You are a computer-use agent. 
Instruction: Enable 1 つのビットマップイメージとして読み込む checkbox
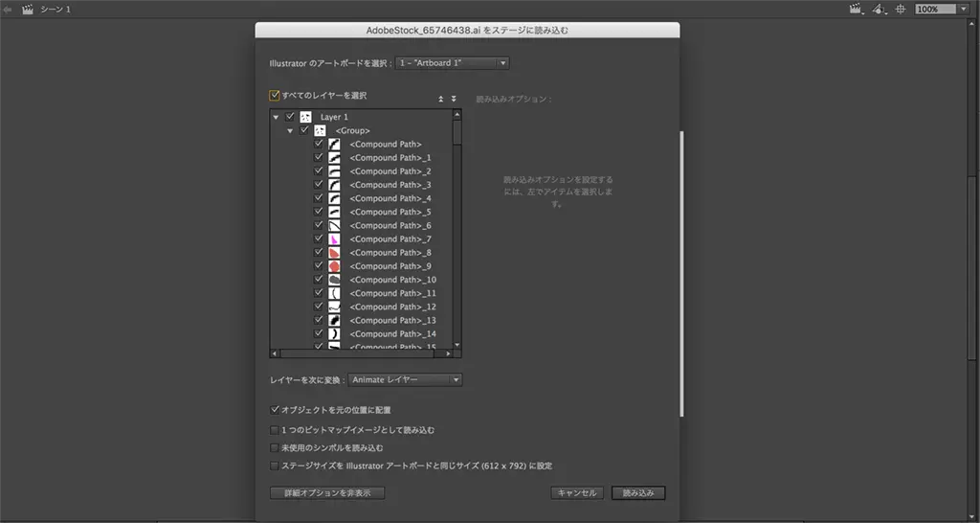[275, 430]
